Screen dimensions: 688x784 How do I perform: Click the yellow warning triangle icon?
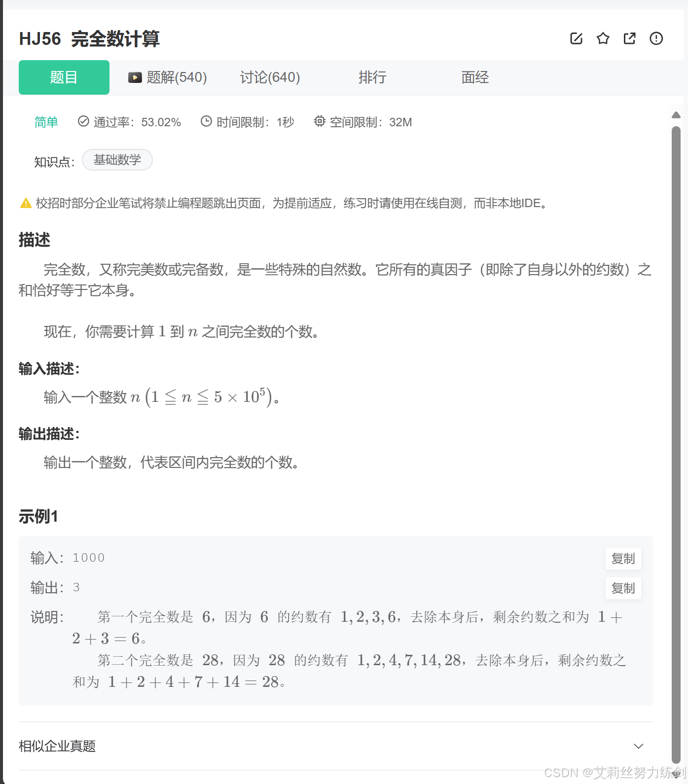pyautogui.click(x=26, y=203)
